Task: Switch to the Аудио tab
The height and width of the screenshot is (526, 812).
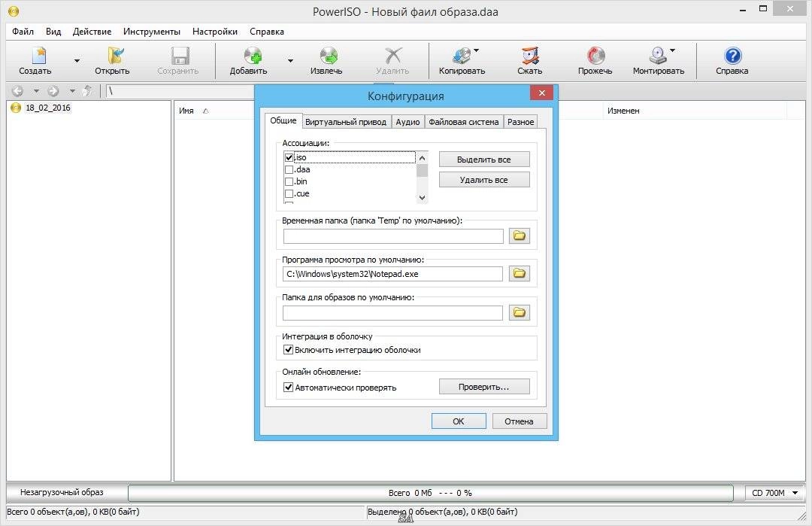Action: click(x=408, y=122)
